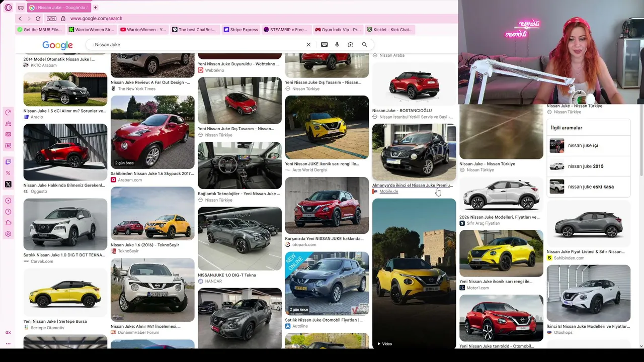Open the 'Nissan Juke - BOSTANCIOĞLU' image
The image size is (644, 362).
coord(414,84)
